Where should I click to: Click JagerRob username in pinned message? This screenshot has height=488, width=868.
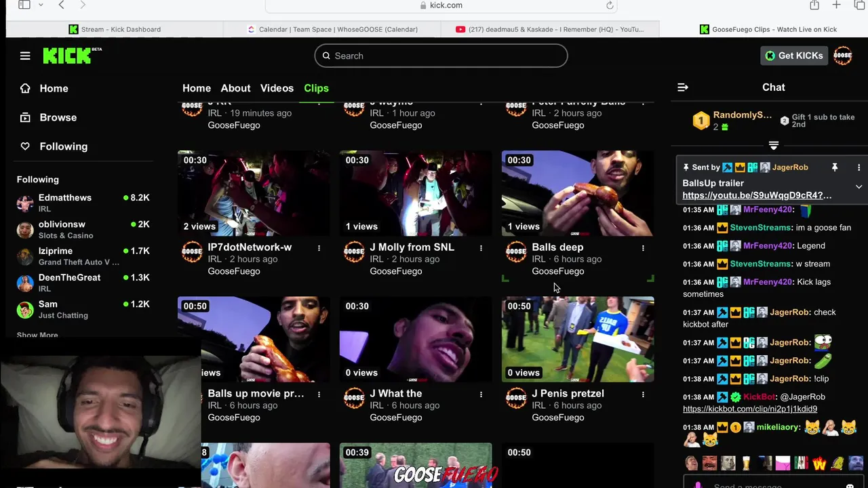pyautogui.click(x=790, y=167)
